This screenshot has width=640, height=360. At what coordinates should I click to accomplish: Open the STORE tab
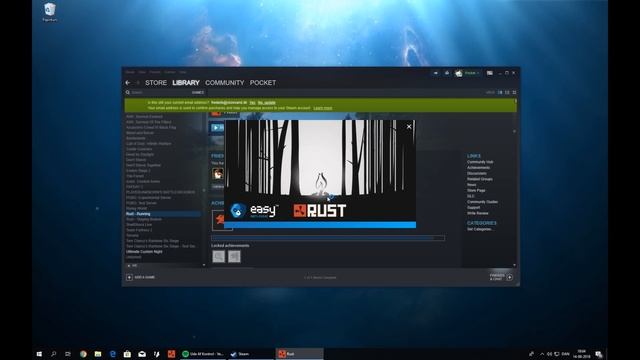pyautogui.click(x=156, y=83)
